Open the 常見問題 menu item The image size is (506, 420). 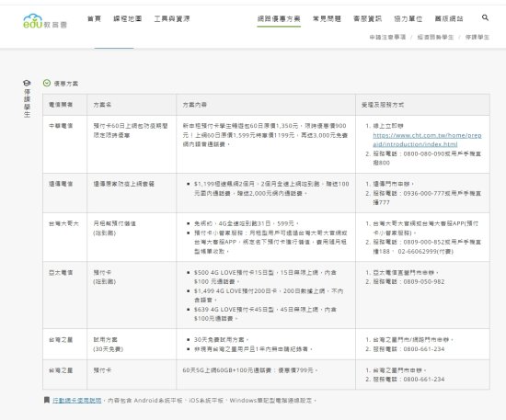327,18
